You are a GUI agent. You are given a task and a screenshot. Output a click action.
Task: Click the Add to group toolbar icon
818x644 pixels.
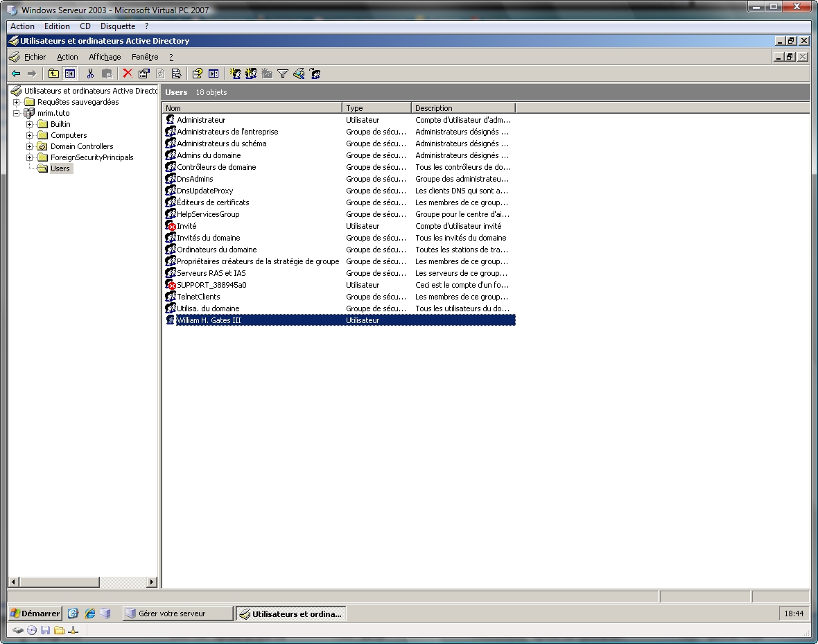pos(315,73)
